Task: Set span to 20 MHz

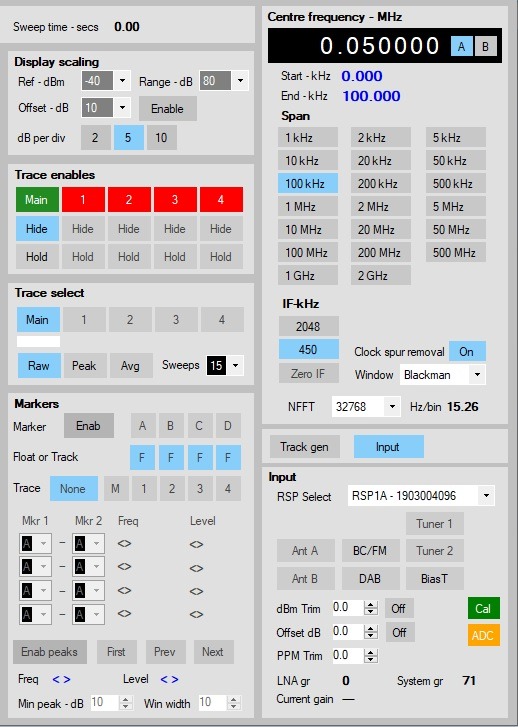Action: click(381, 229)
